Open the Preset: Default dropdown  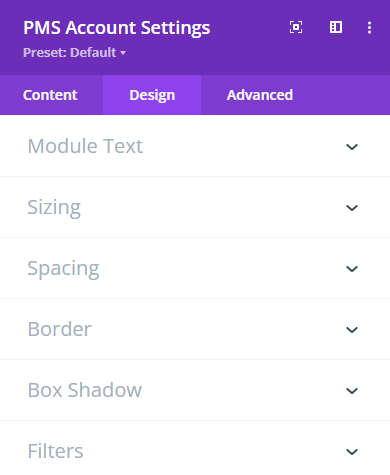[74, 53]
